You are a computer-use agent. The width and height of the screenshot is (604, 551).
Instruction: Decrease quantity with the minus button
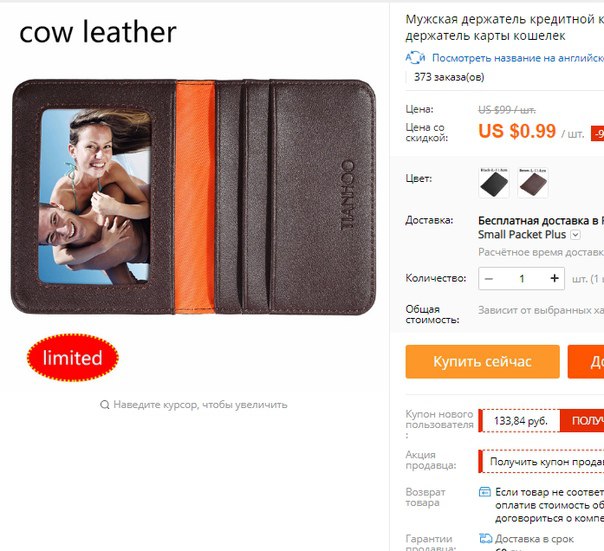tap(489, 279)
